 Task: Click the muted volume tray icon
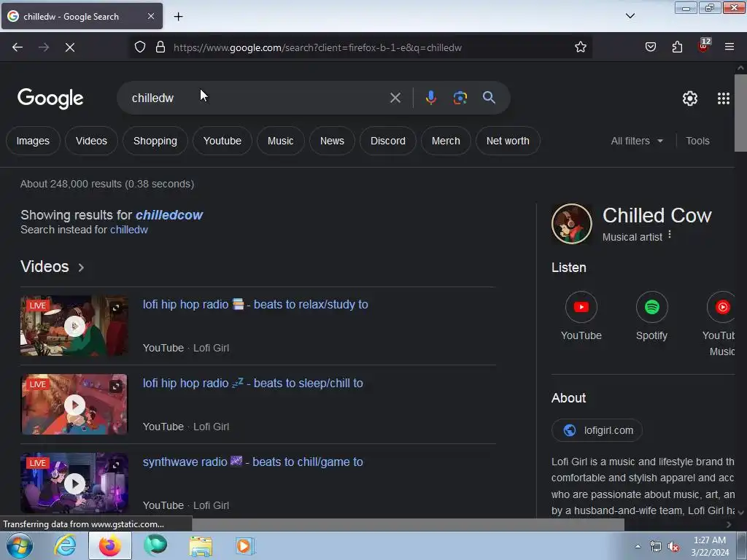tap(673, 547)
